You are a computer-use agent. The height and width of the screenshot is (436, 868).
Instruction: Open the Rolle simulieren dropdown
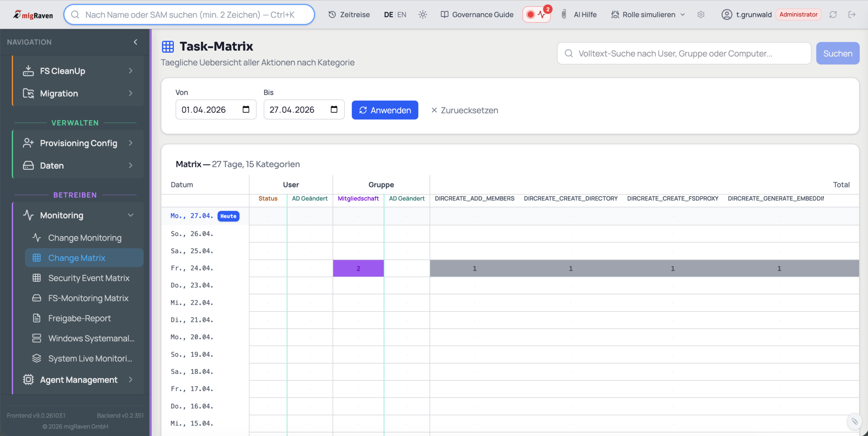pos(648,15)
